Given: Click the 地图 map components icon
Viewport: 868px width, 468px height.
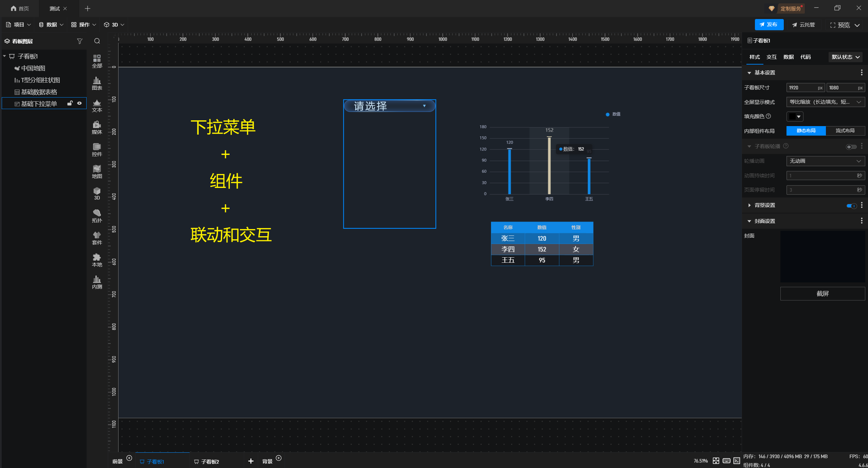Looking at the screenshot, I should [x=97, y=172].
